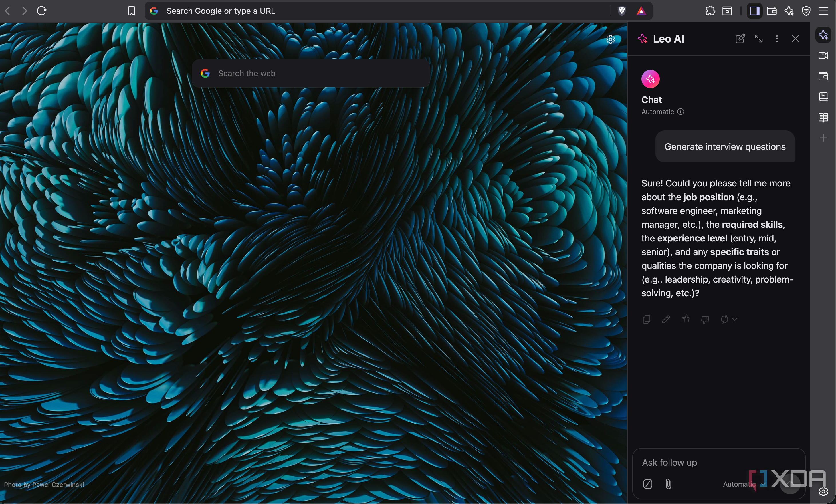Add a new item to sidebar with plus
The height and width of the screenshot is (504, 836).
[x=823, y=138]
